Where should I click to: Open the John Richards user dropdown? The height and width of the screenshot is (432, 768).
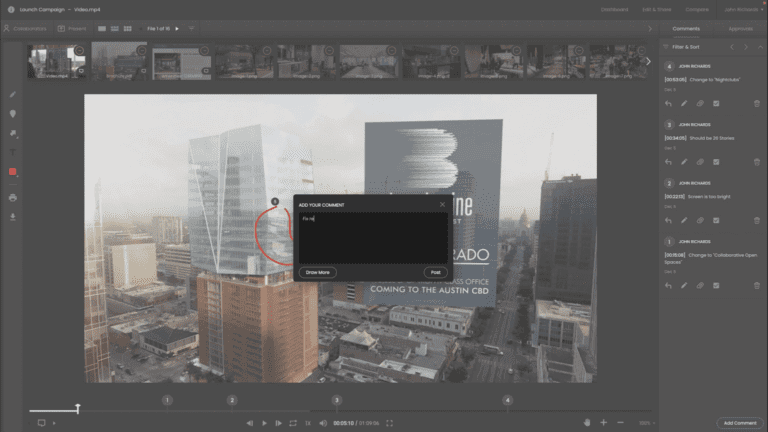(x=741, y=9)
